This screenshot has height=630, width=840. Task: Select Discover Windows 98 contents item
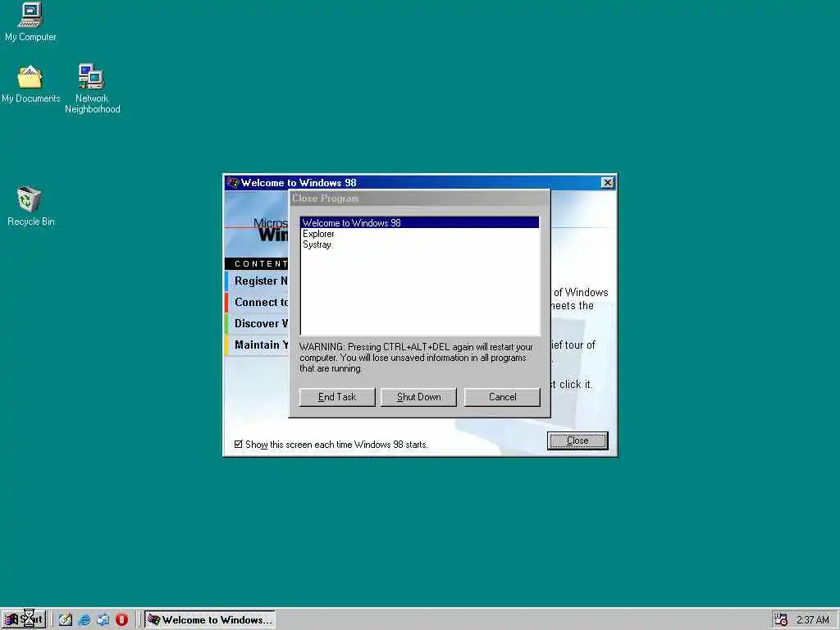point(257,323)
